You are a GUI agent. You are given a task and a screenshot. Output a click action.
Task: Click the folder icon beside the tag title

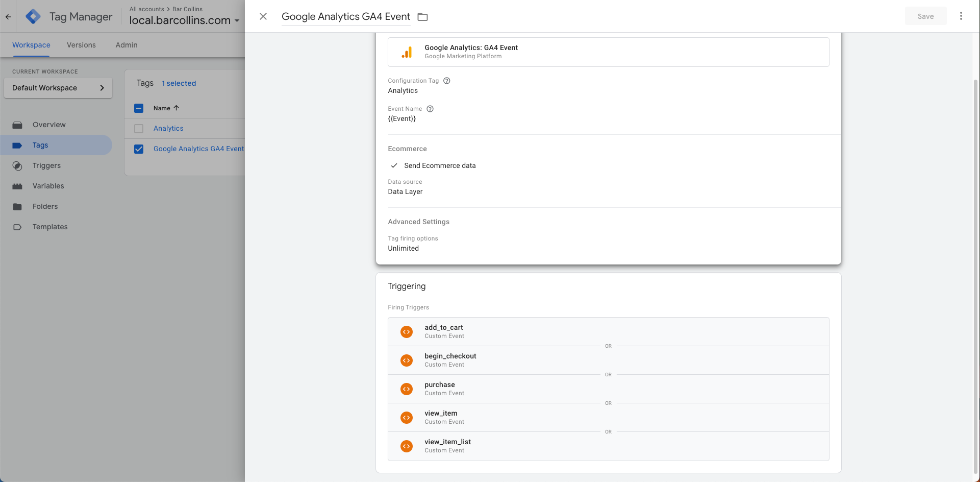point(422,17)
